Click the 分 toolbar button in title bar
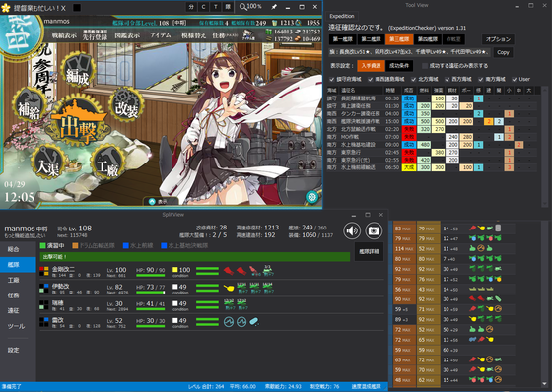The image size is (552, 392). coord(191,7)
